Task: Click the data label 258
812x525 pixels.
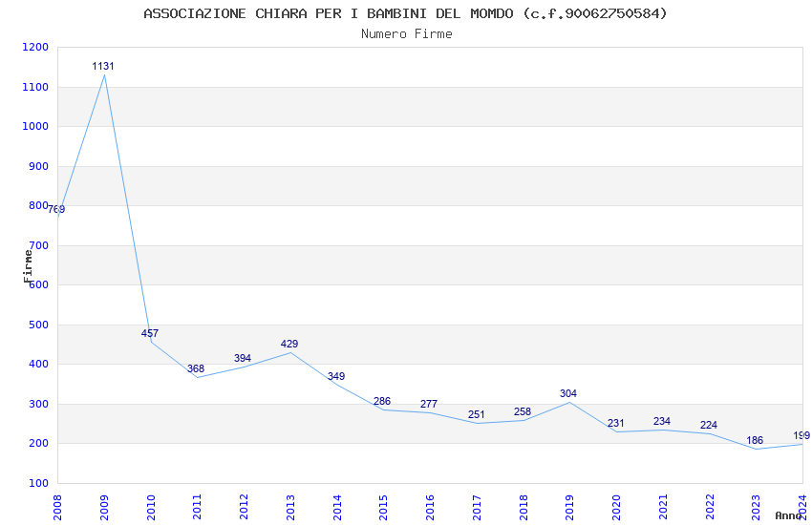Action: coord(523,411)
